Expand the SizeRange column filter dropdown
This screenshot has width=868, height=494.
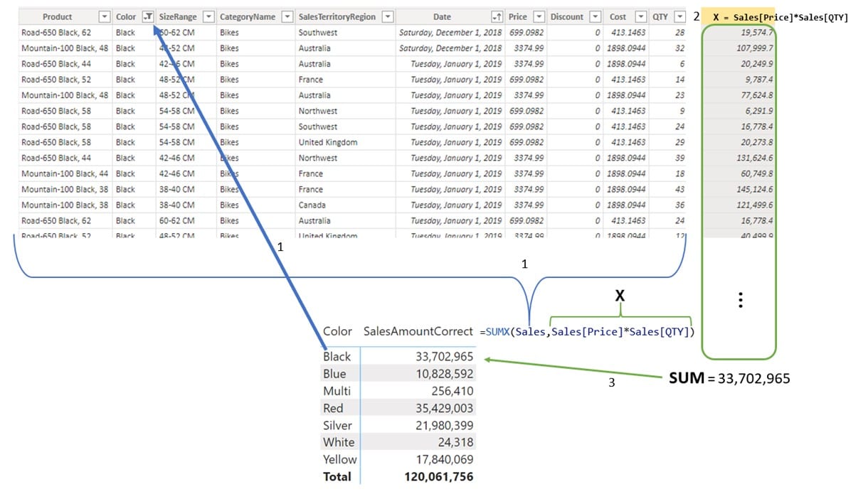tap(209, 16)
